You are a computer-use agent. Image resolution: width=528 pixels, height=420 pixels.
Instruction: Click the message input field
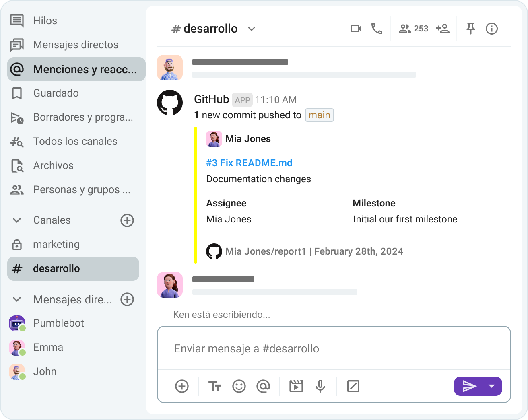pos(334,348)
